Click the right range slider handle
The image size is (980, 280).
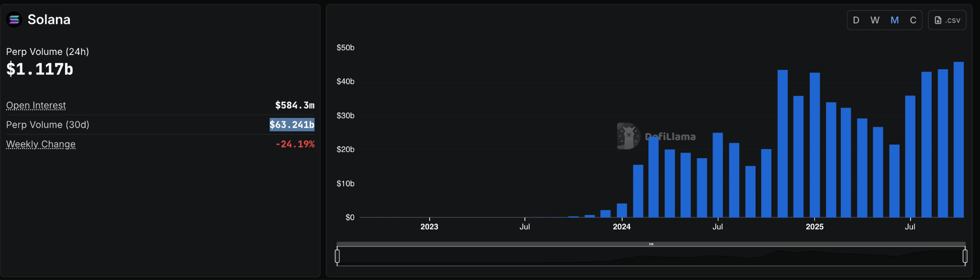[965, 256]
